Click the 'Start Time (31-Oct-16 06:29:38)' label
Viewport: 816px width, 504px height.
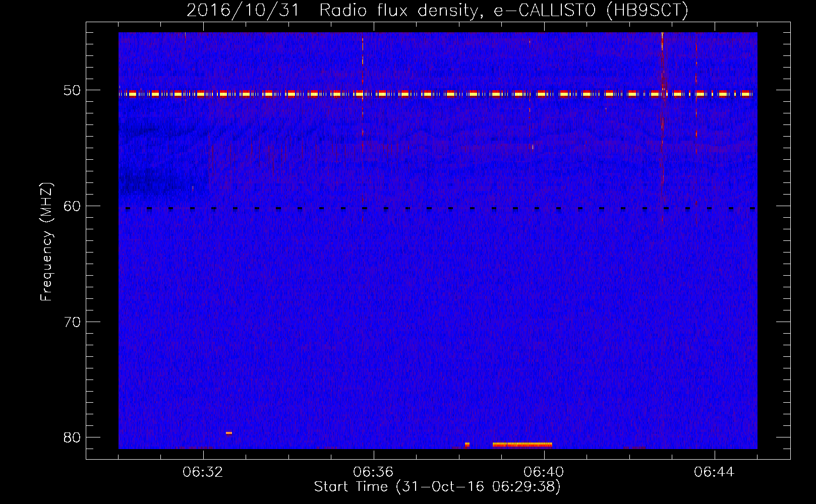click(437, 487)
